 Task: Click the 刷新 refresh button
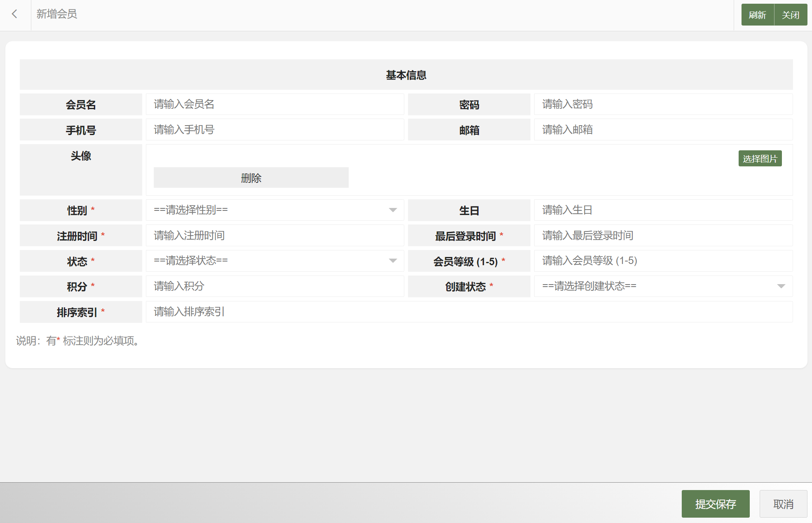point(757,15)
